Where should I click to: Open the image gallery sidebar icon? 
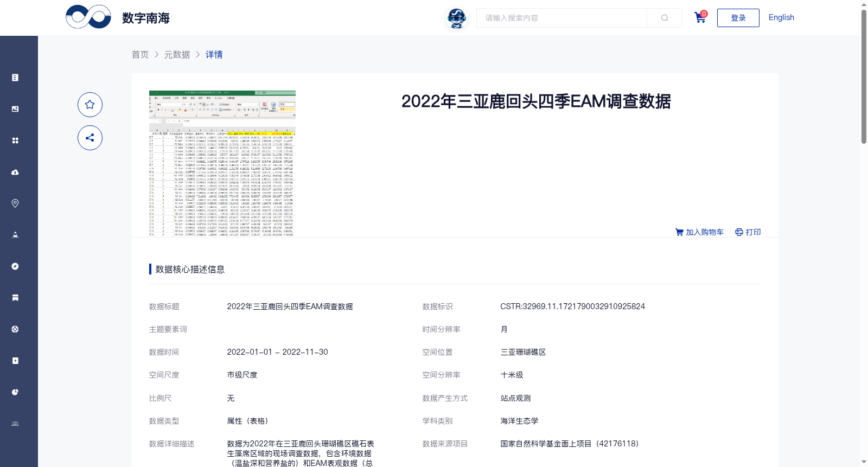15,109
